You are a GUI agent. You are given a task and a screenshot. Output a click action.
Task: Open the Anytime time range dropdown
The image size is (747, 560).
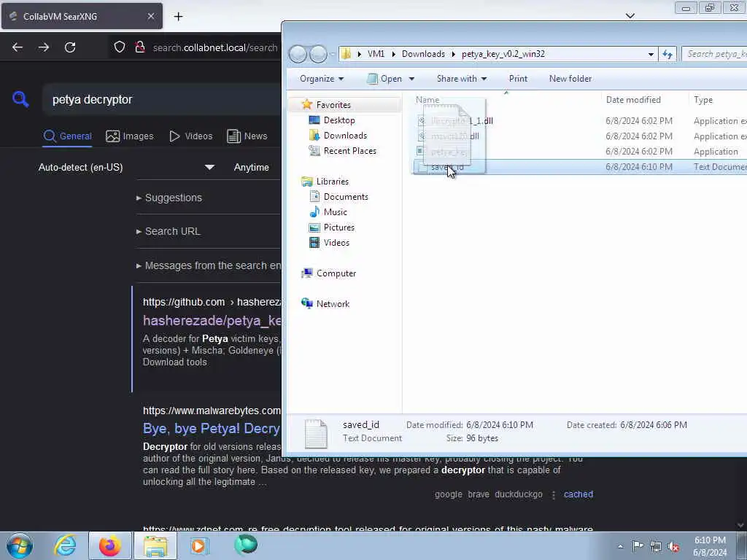click(252, 167)
